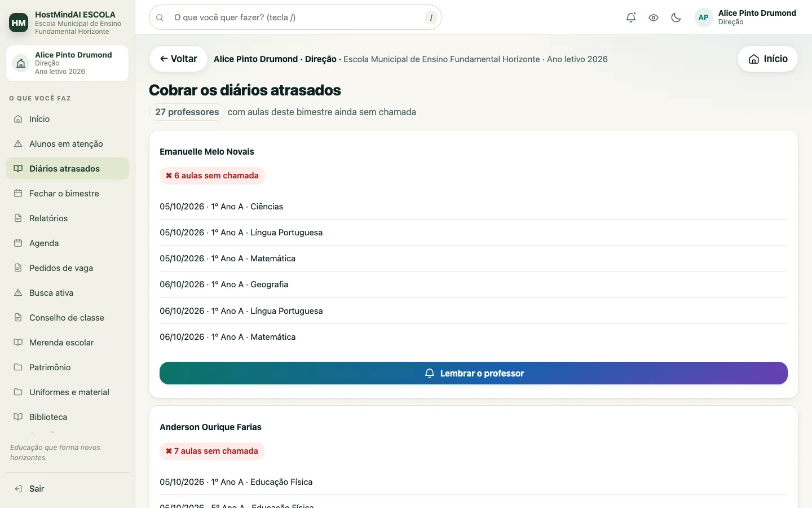Select the 06/10/2026 1º Ano A Língua Portuguesa row
This screenshot has width=812, height=508.
click(x=474, y=311)
